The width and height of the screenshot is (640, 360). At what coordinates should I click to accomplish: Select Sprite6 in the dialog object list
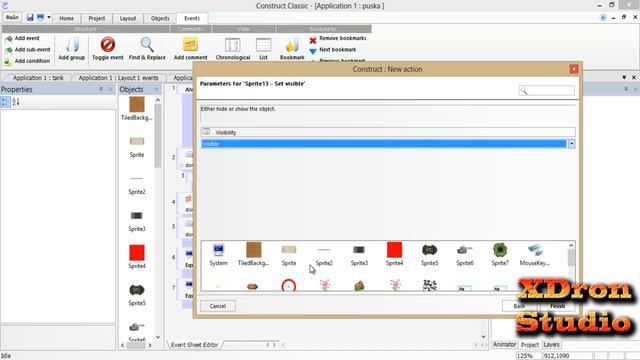tap(465, 255)
